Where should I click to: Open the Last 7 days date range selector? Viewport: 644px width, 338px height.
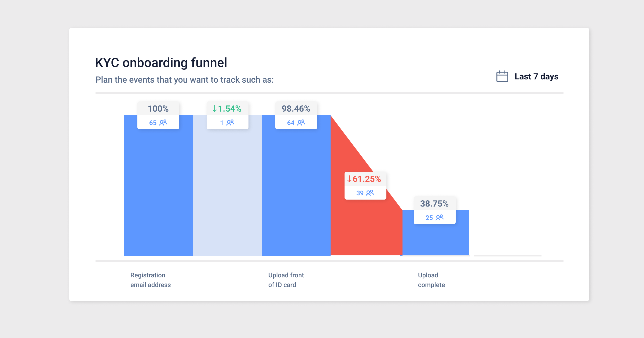pos(536,77)
